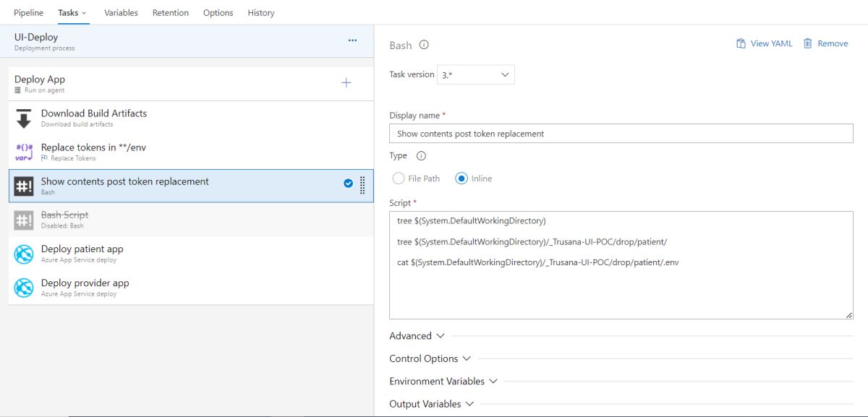This screenshot has width=868, height=417.
Task: Expand the Control Options section
Action: click(x=430, y=358)
